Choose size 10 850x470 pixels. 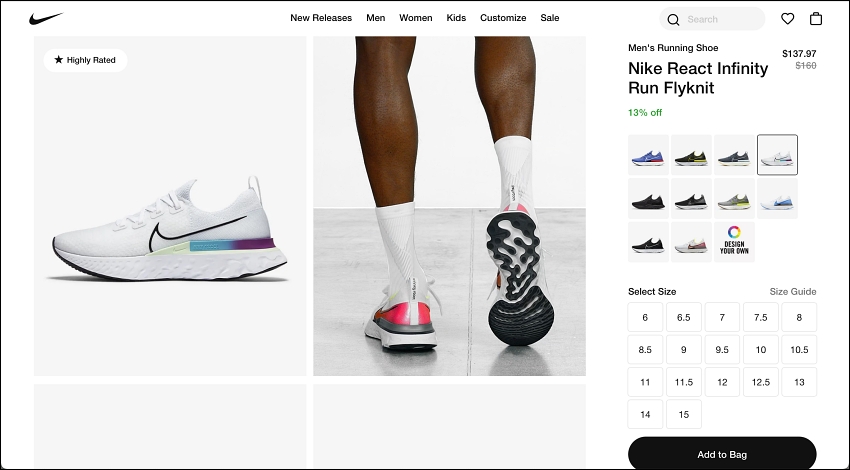pos(761,350)
